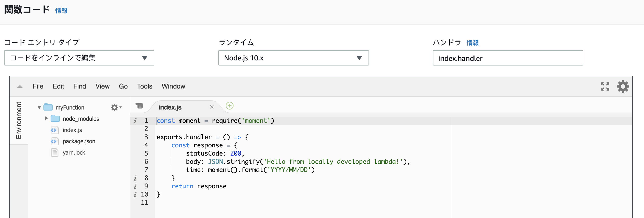Image resolution: width=644 pixels, height=218 pixels.
Task: Collapse the menu bar arrow
Action: click(20, 87)
